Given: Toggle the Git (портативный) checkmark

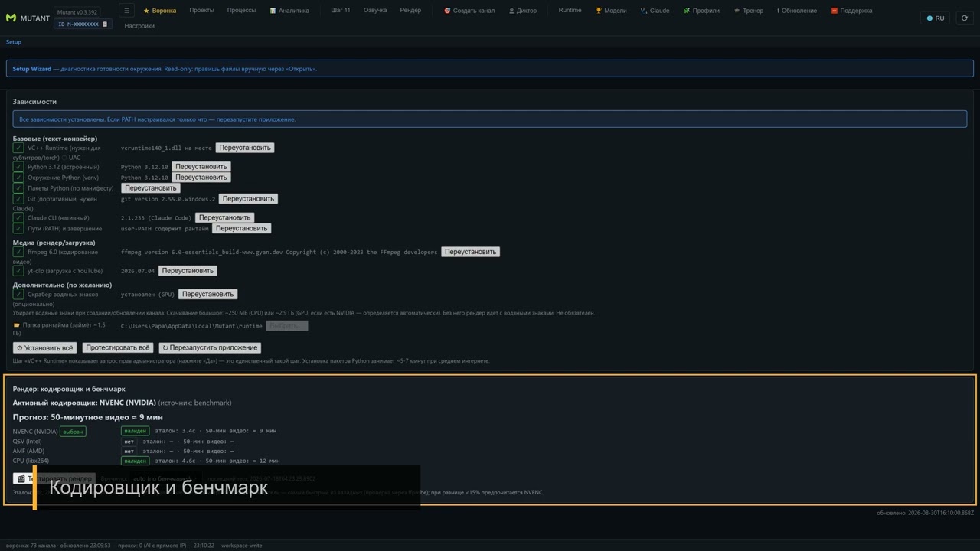Looking at the screenshot, I should [x=18, y=199].
